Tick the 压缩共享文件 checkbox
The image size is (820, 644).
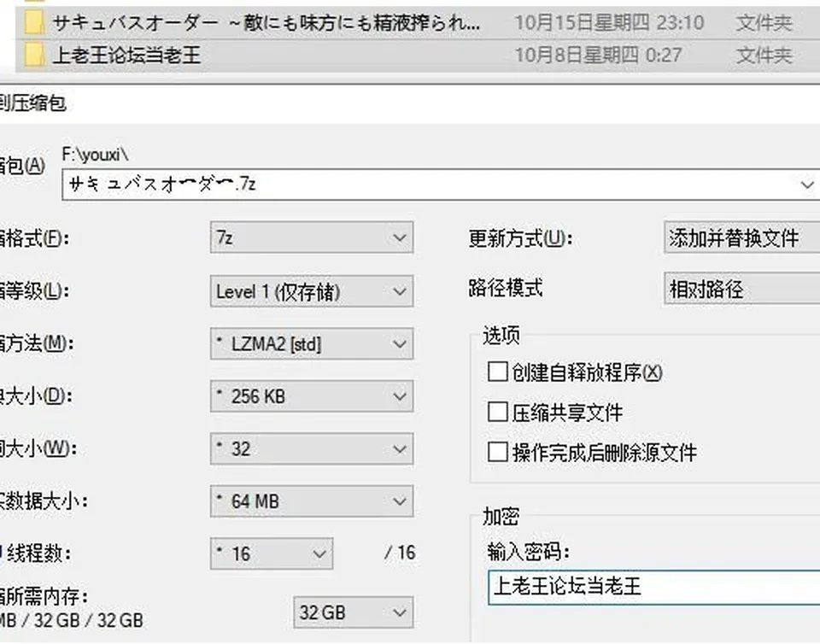pyautogui.click(x=497, y=412)
